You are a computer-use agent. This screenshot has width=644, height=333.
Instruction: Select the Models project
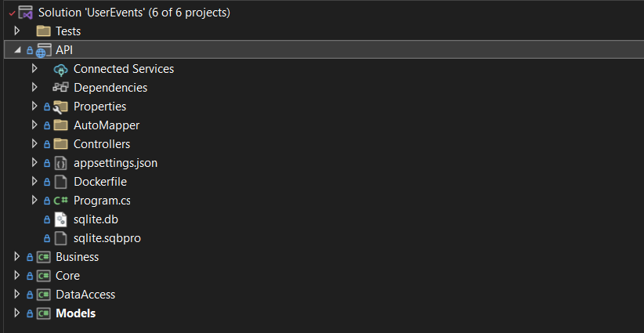click(75, 313)
